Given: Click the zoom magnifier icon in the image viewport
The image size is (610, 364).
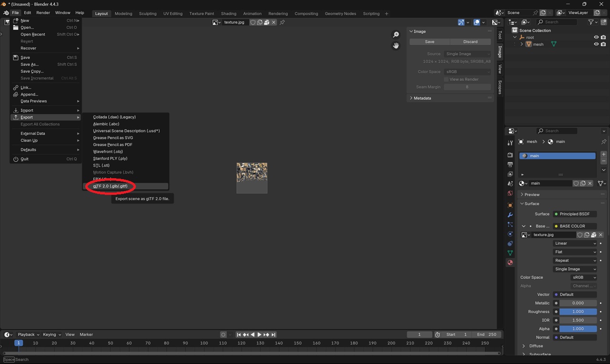Looking at the screenshot, I should pos(396,35).
